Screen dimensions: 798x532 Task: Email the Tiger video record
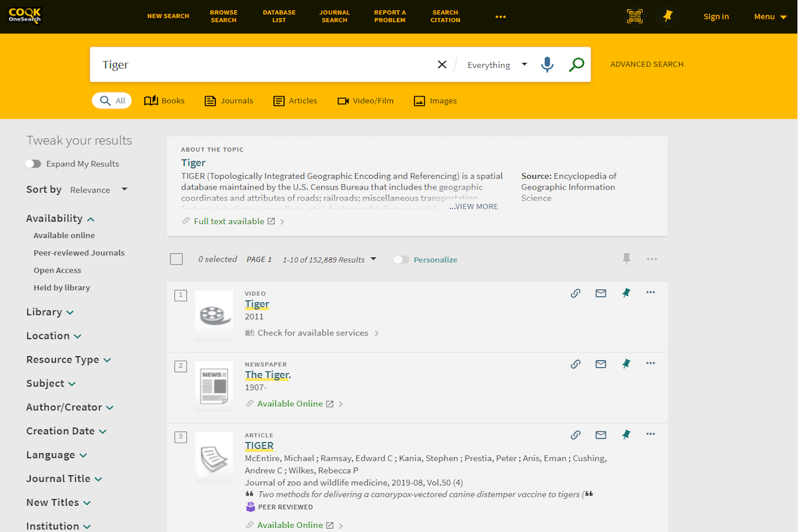[x=600, y=293]
